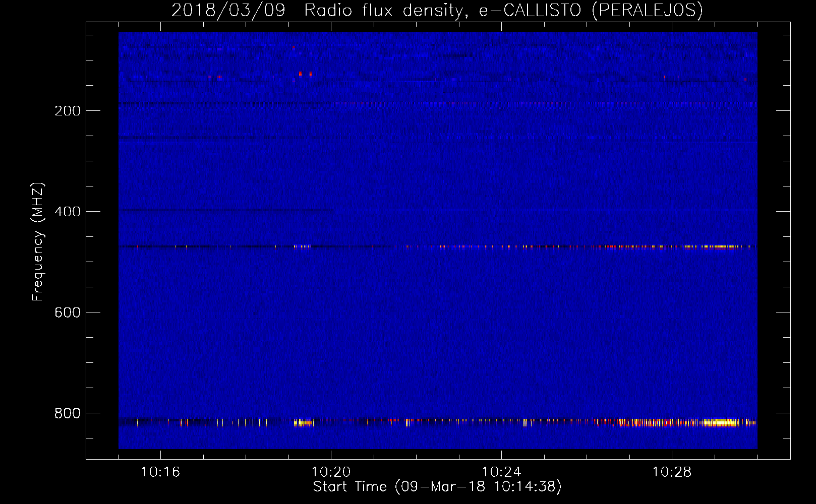The height and width of the screenshot is (504, 816).
Task: Click the '10:24' time tick label
Action: [x=501, y=472]
